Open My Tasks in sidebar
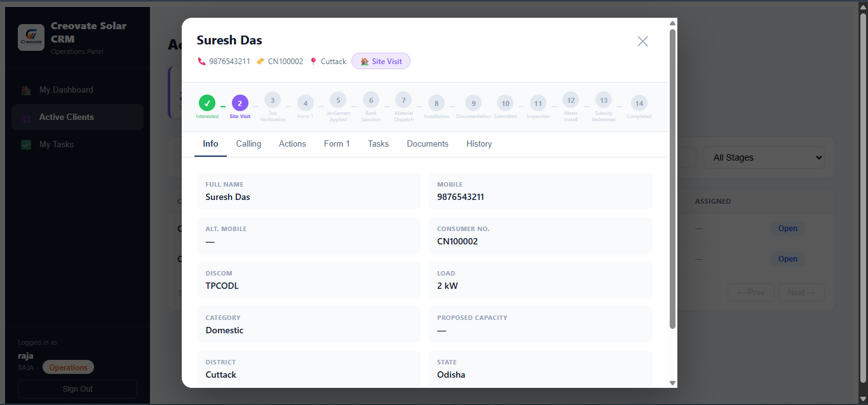Screen dimensions: 868x405 (78, 145)
